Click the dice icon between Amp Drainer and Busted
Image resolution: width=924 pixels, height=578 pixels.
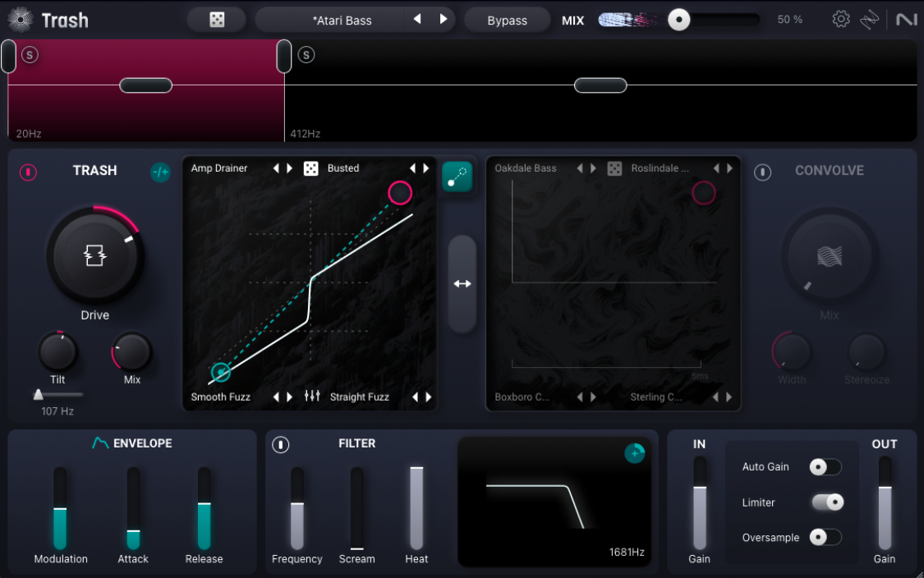311,168
